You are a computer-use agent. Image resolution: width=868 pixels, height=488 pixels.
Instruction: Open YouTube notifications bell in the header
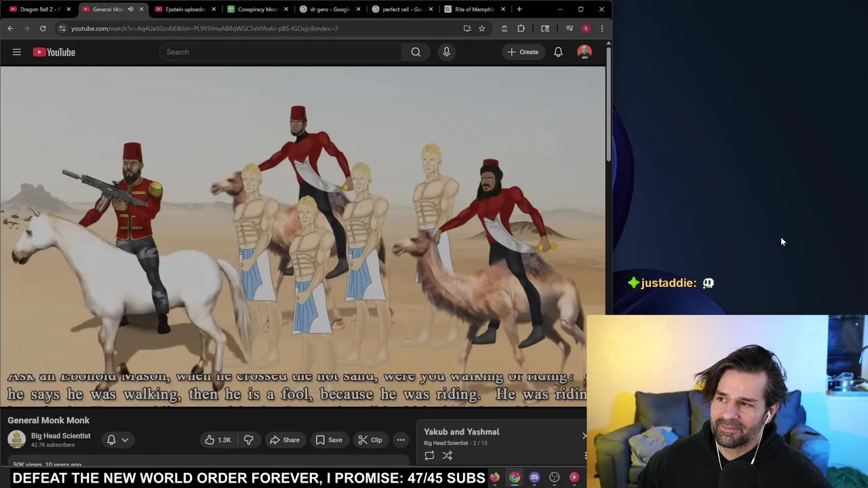pos(558,52)
